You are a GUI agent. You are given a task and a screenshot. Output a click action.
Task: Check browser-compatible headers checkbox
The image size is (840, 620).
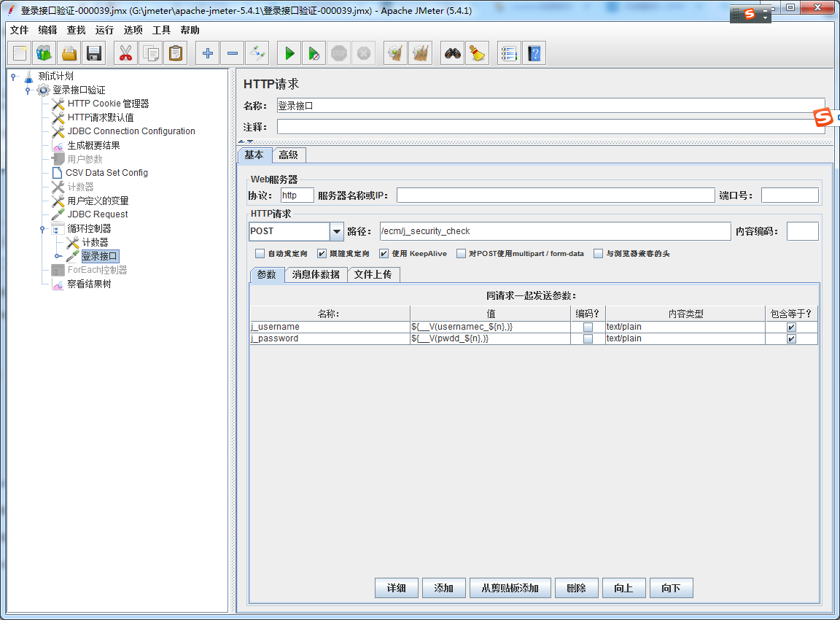[598, 253]
